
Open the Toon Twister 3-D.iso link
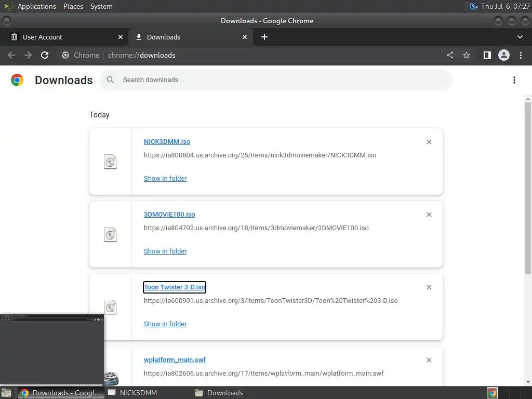175,287
